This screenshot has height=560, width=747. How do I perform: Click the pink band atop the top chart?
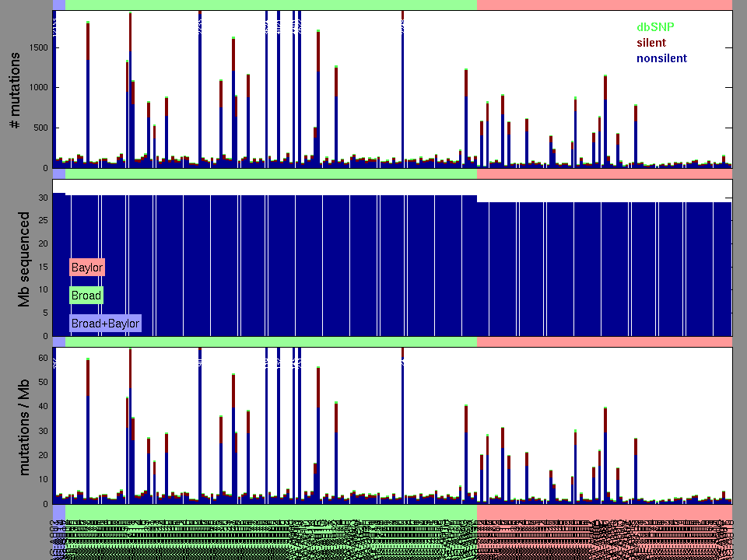[x=604, y=5]
